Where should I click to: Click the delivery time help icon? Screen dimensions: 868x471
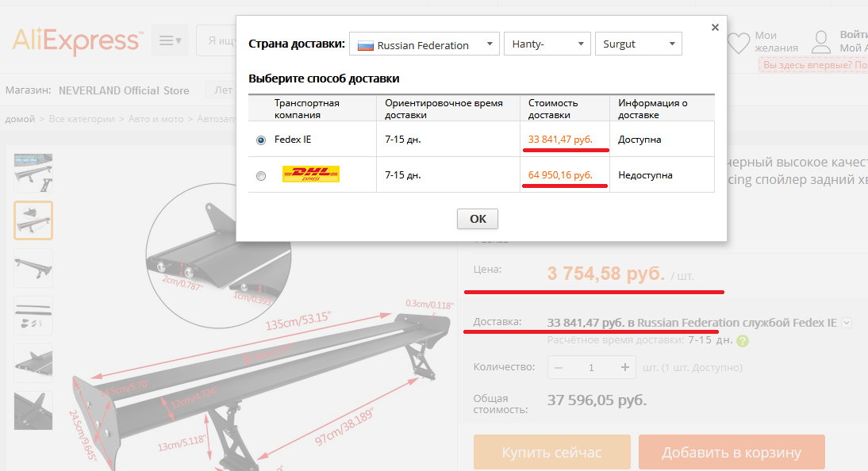tap(743, 341)
